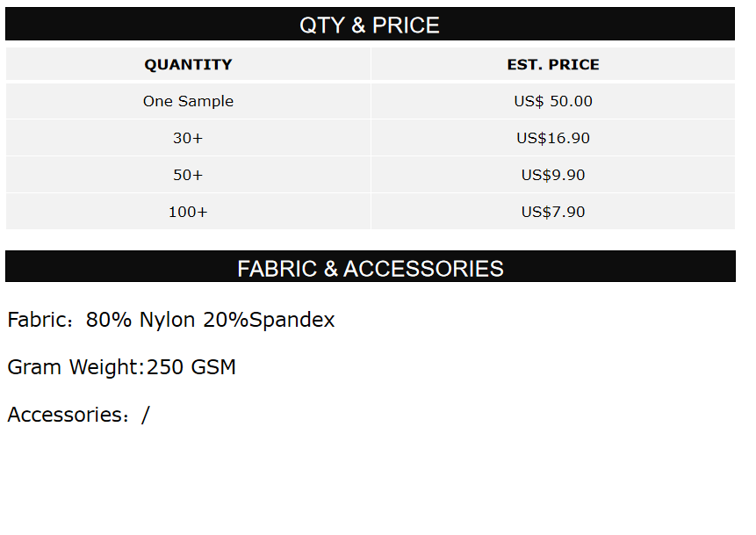Screen dimensions: 756x535
Task: Click the US$ 50.00 price cell
Action: [553, 101]
